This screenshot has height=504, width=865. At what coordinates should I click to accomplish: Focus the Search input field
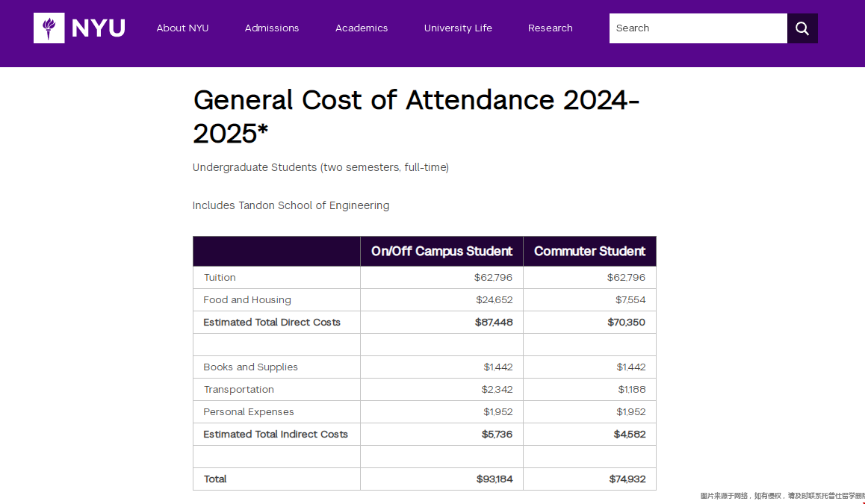(698, 28)
